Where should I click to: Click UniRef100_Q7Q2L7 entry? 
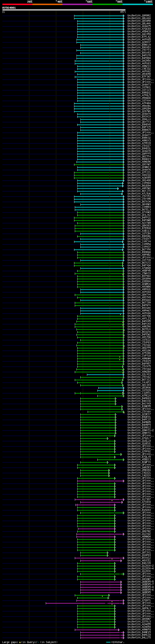139,438
